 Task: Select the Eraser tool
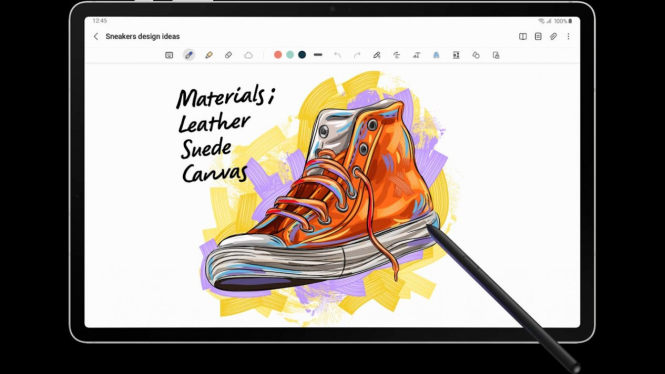228,55
